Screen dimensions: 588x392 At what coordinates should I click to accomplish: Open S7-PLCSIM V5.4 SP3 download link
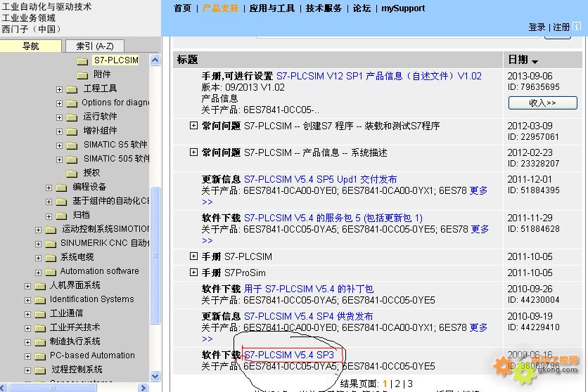pyautogui.click(x=289, y=355)
